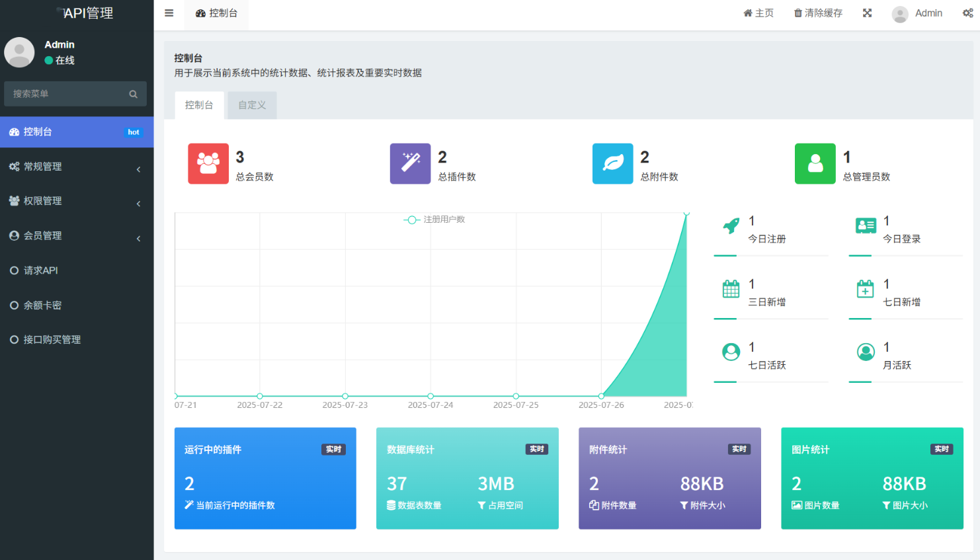Click the filter icon beside 附件大小
The height and width of the screenshot is (560, 980).
(684, 505)
